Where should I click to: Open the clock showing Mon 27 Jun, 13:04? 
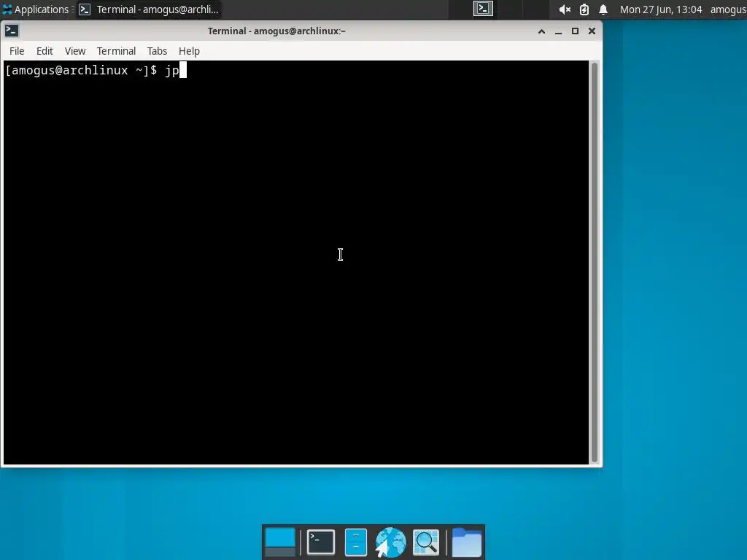click(x=661, y=9)
